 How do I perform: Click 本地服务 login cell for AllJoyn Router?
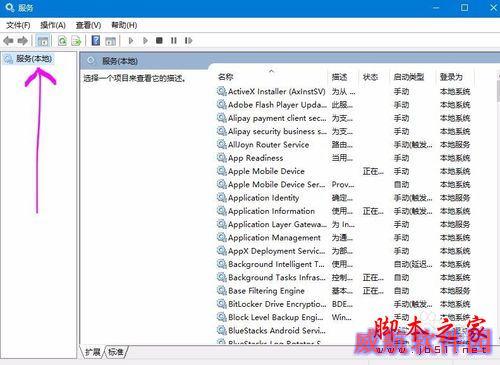(x=455, y=145)
